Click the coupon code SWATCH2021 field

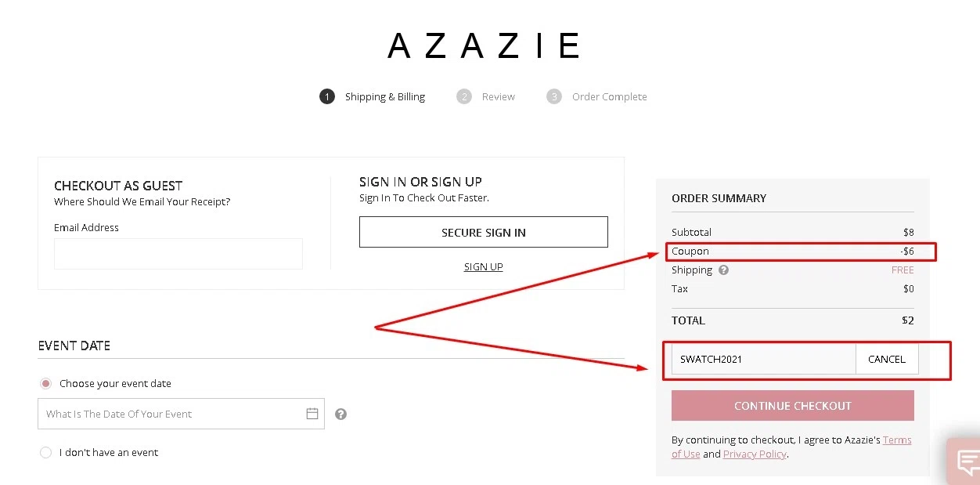coord(763,359)
